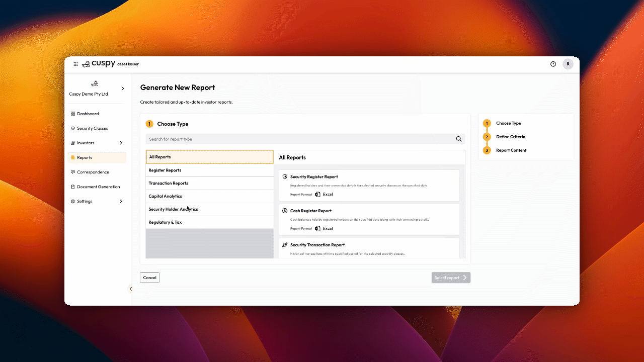Open the app grid launcher icon
This screenshot has height=362, width=644.
click(x=75, y=64)
